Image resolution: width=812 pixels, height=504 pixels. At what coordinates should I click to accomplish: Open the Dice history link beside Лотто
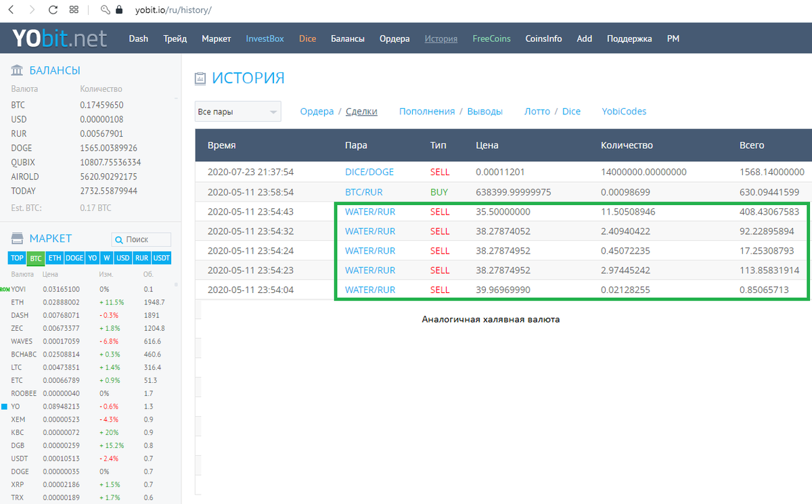[571, 112]
